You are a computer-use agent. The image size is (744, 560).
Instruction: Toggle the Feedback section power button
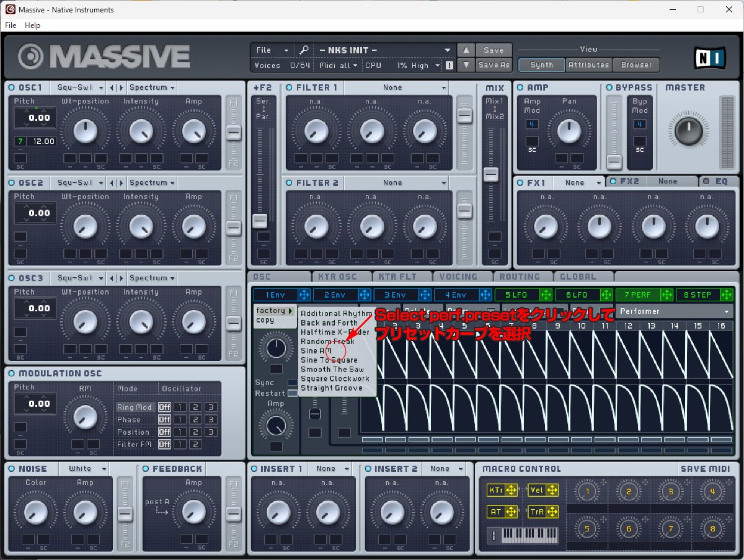tap(146, 469)
